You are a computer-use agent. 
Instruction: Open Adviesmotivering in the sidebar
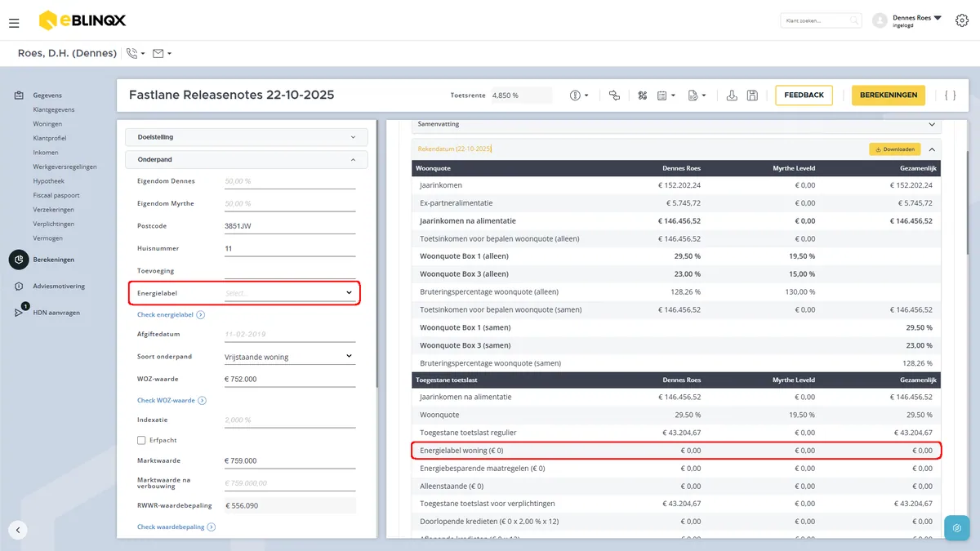coord(59,287)
